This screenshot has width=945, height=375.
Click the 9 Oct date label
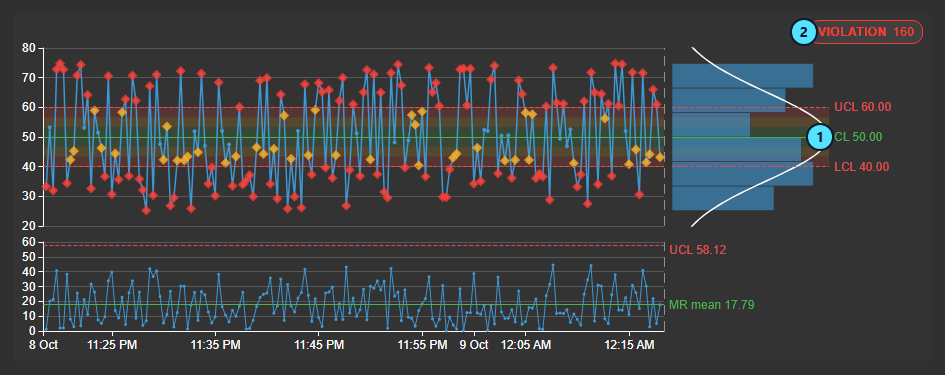click(x=474, y=345)
